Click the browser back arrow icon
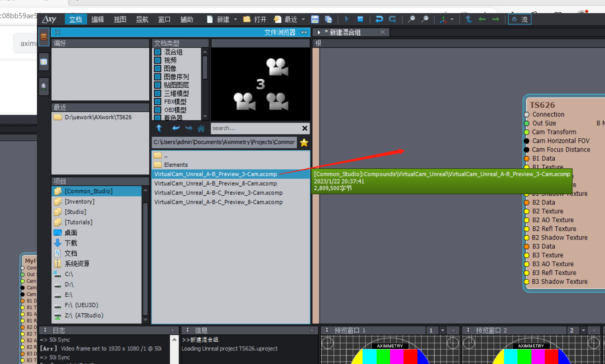 (x=176, y=128)
